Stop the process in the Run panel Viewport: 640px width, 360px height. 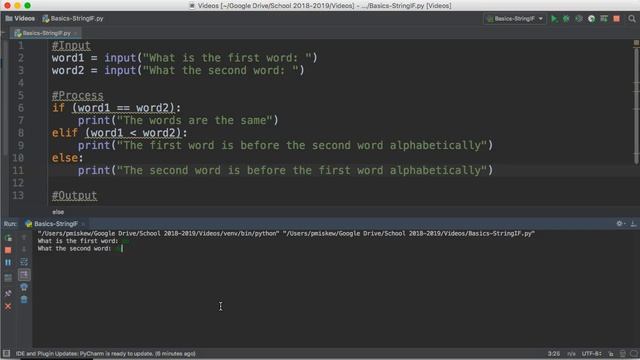point(8,250)
